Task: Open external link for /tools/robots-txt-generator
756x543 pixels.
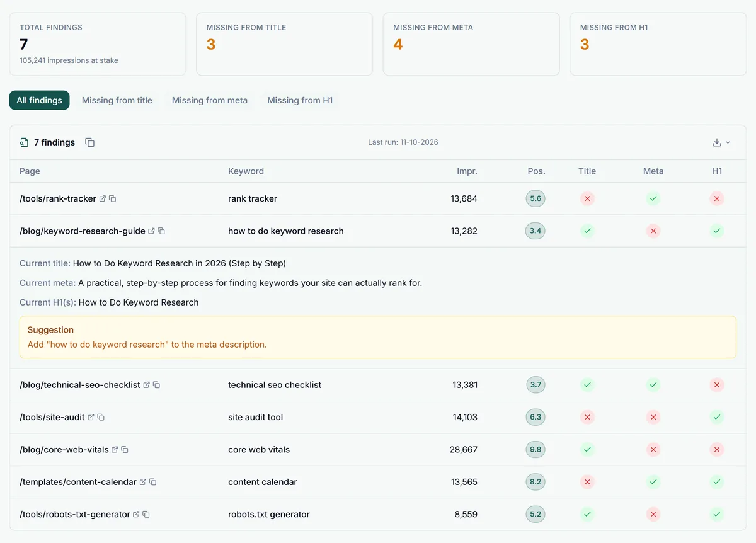Action: pos(136,515)
